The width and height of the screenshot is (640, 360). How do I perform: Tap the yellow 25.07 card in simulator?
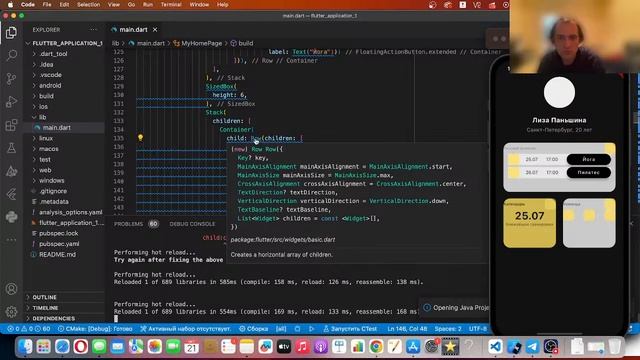coord(529,223)
